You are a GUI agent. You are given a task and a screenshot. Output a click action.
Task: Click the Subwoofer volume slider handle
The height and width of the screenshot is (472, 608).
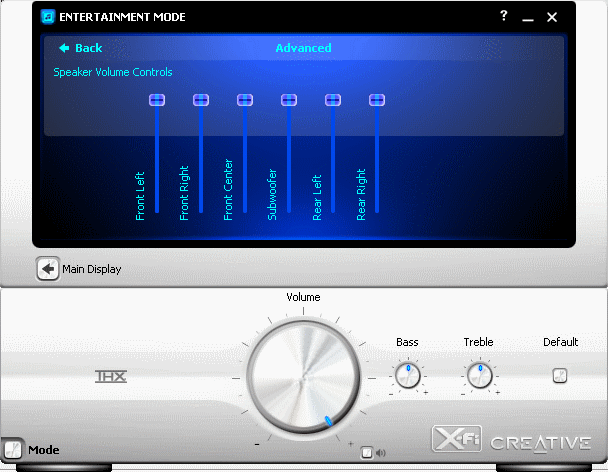point(289,100)
